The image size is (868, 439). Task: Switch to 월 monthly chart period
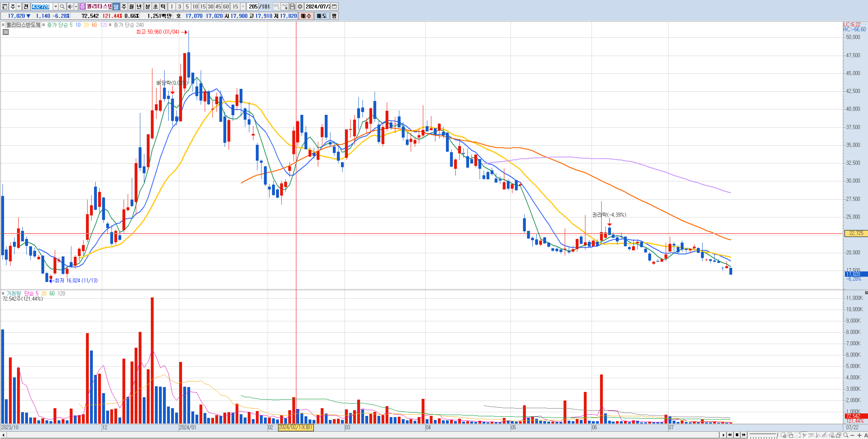click(x=131, y=6)
